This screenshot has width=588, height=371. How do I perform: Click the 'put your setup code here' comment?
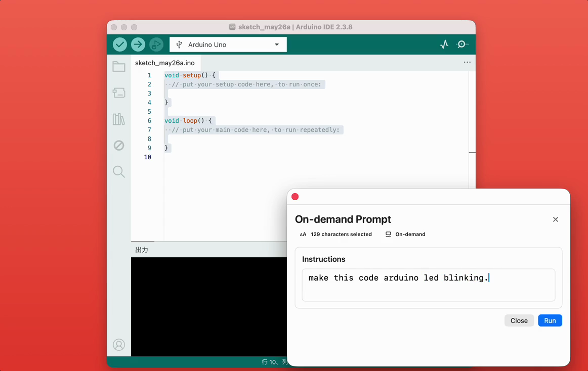(x=247, y=84)
